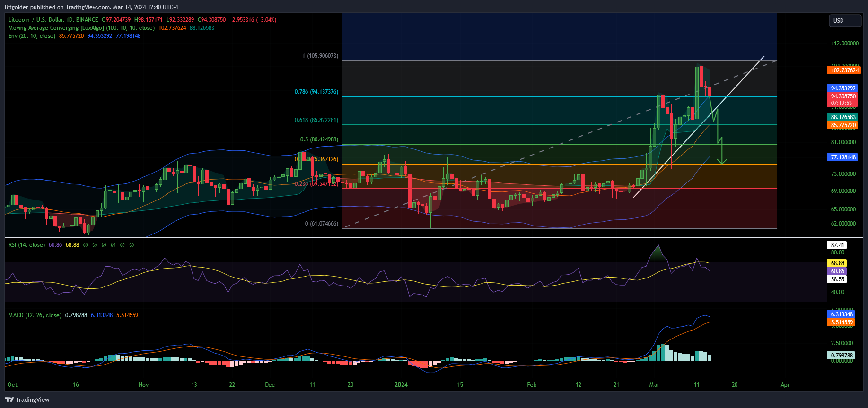
Task: Click the 2.500000 MACD axis tick
Action: coord(842,343)
